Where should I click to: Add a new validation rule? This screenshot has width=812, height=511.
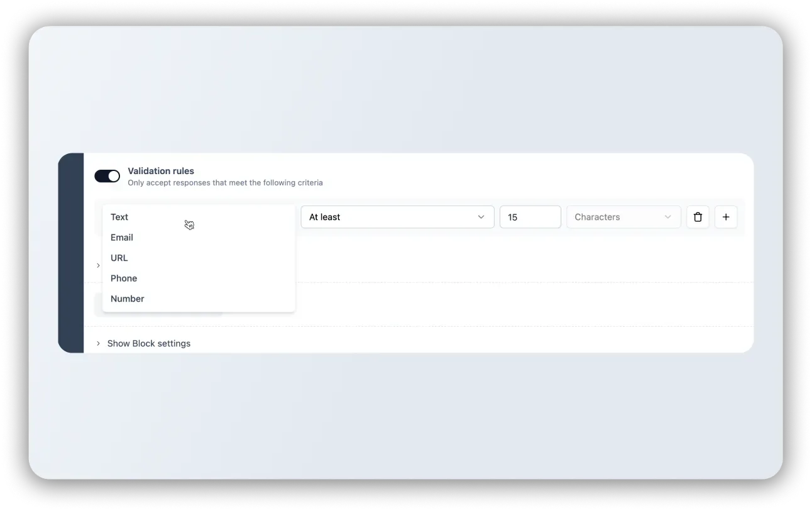point(726,217)
